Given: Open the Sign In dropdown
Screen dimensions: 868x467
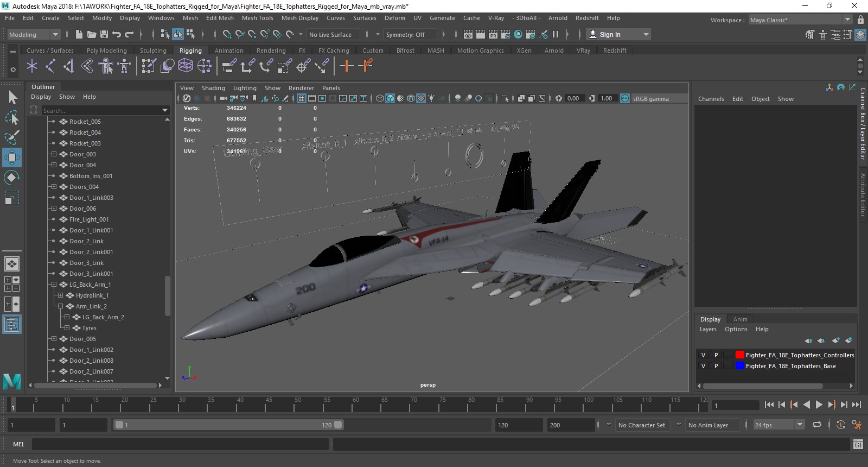Looking at the screenshot, I should [x=618, y=34].
